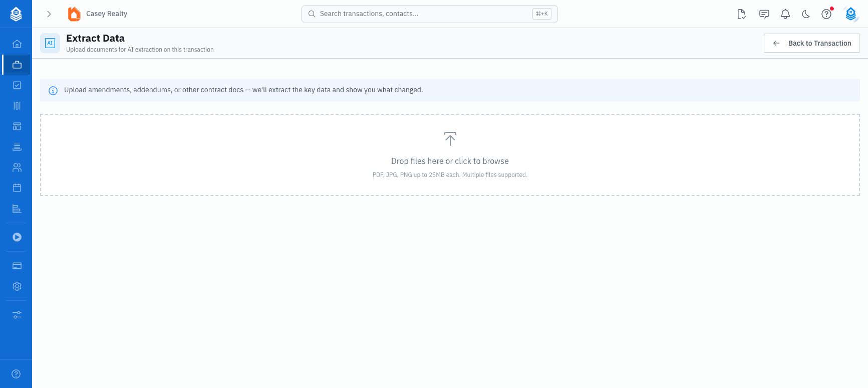Open the user profile avatar menu
Image resolution: width=868 pixels, height=388 pixels.
[x=851, y=14]
